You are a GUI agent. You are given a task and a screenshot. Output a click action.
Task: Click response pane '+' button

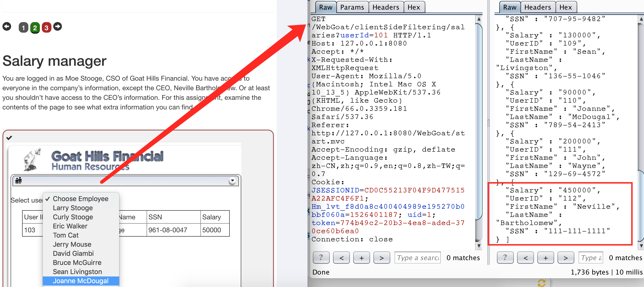pos(545,257)
